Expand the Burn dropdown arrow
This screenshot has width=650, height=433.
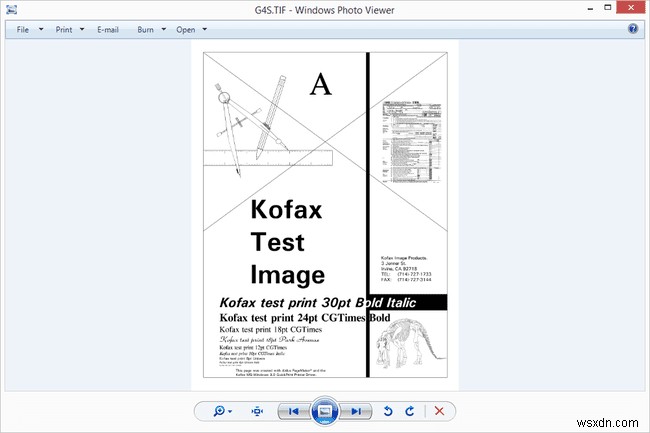[163, 29]
